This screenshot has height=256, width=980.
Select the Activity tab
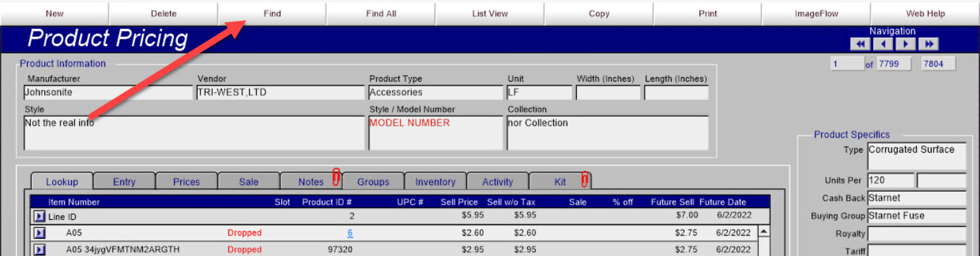coord(497,182)
